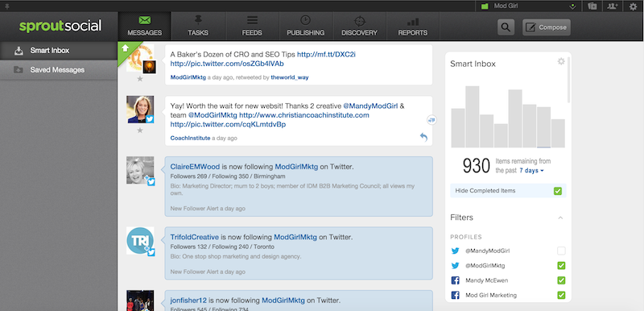Open the pic.twitter.com/cqKLmtdvBp link
This screenshot has width=644, height=311.
(x=228, y=124)
